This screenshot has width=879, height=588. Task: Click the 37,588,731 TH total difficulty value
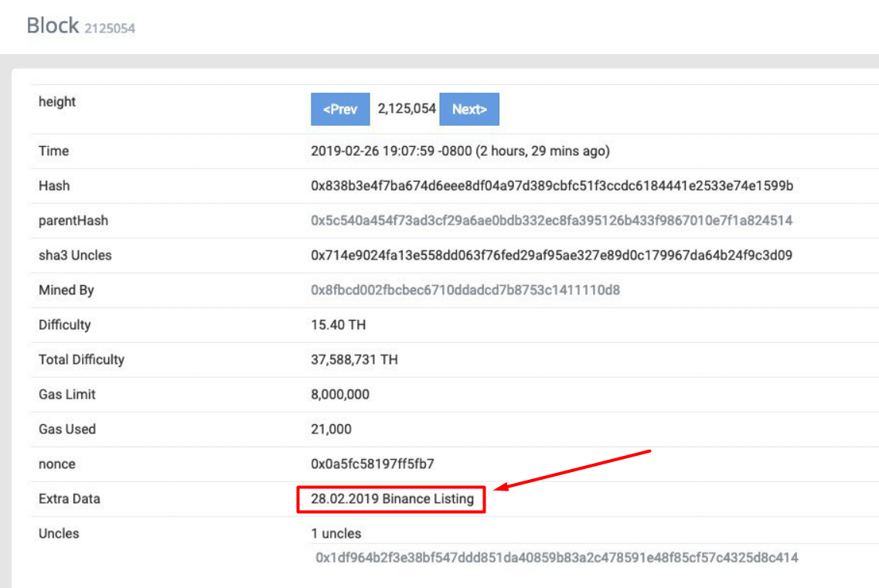(354, 360)
